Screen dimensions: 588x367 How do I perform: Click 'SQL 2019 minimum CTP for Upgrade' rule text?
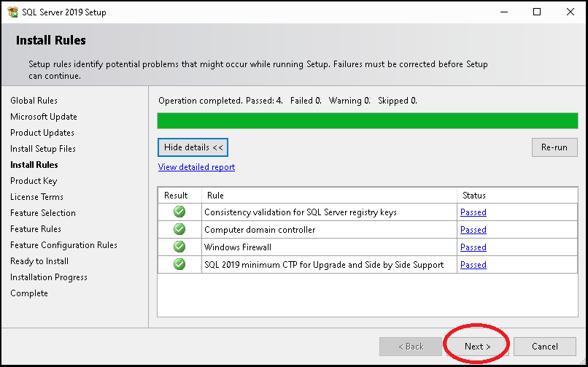pyautogui.click(x=324, y=265)
